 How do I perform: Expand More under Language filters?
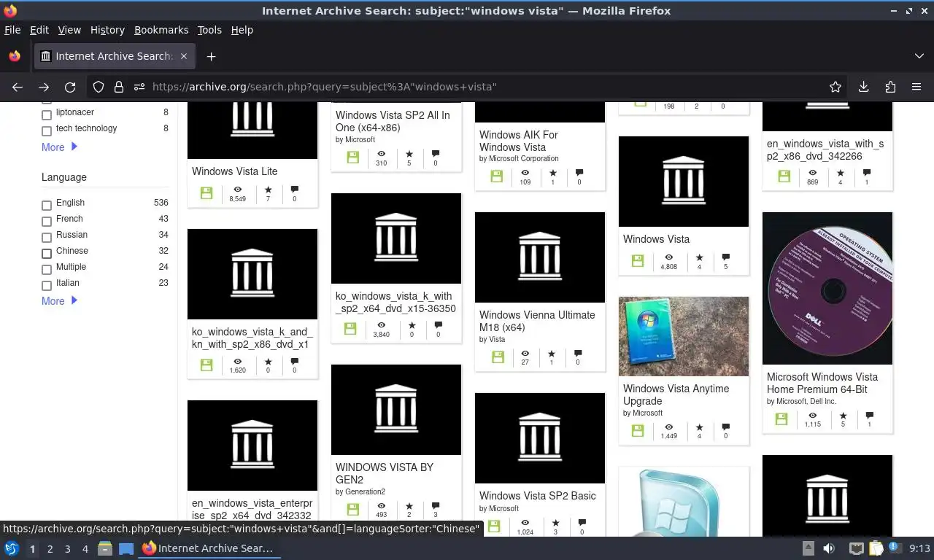coord(59,300)
